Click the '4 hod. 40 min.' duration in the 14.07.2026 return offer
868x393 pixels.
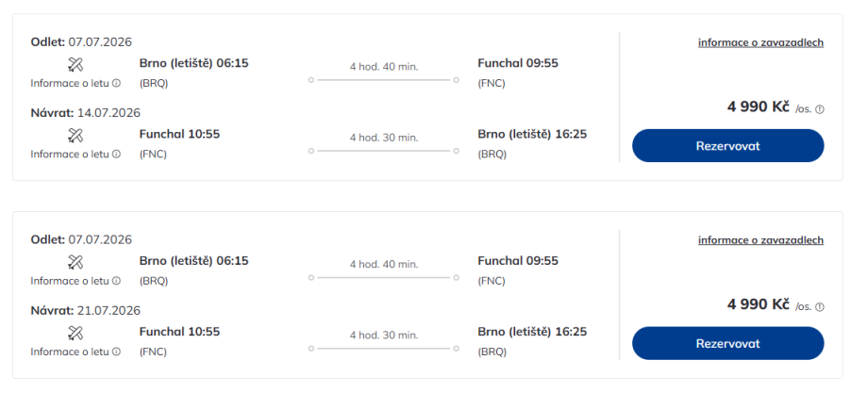pos(383,67)
